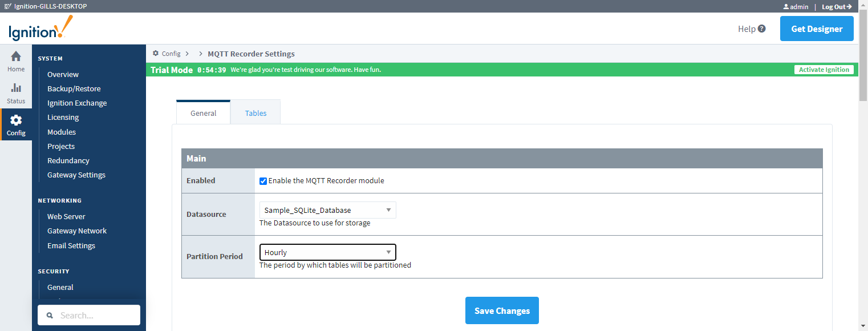This screenshot has width=868, height=331.
Task: Click the search magnifier icon
Action: coord(50,315)
